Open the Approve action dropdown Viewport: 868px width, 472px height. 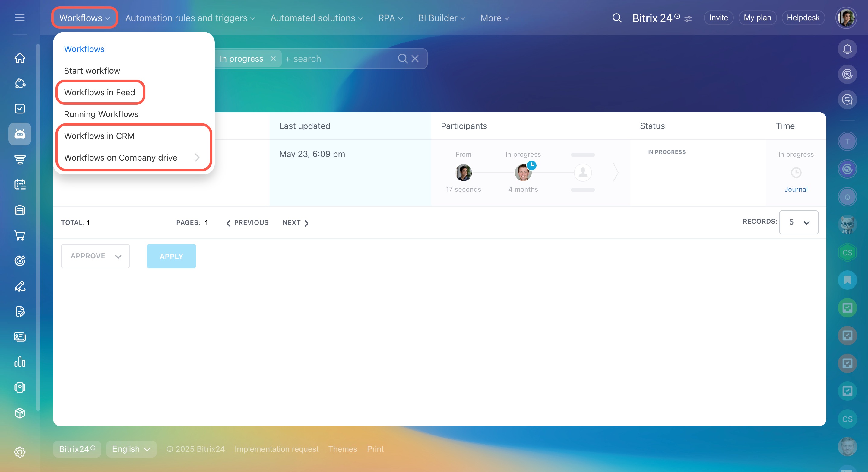(95, 256)
